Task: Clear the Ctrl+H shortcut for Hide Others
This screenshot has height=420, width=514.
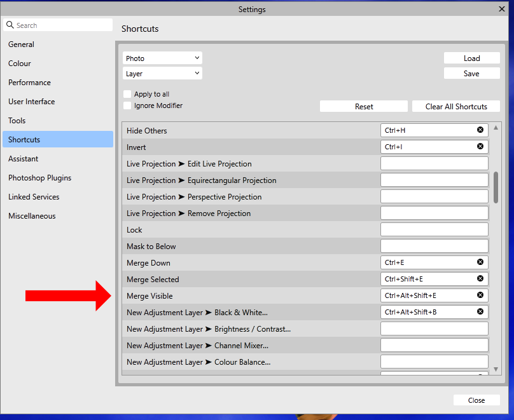Action: pos(480,130)
